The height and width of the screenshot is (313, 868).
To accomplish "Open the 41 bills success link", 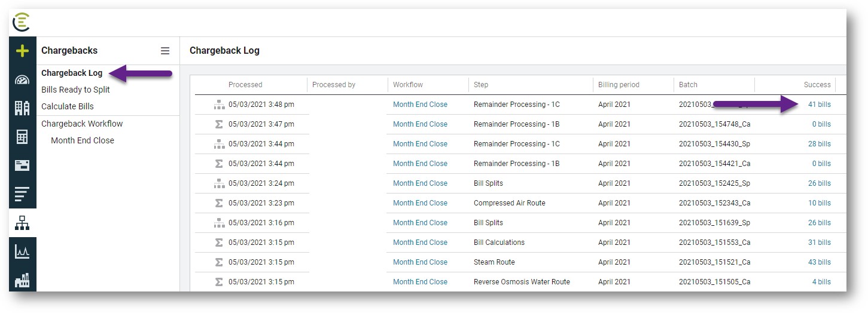I will [x=819, y=105].
